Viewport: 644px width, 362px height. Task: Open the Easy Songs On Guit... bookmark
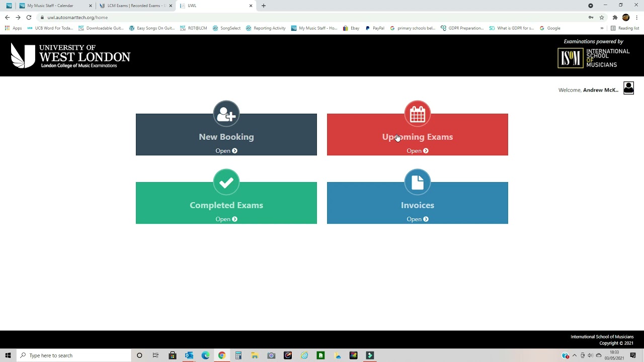pos(152,28)
